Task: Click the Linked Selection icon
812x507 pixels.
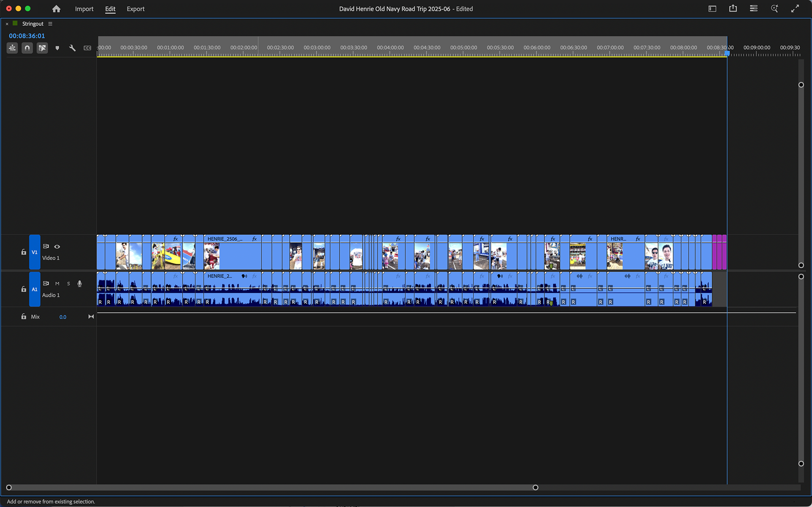Action: 42,48
